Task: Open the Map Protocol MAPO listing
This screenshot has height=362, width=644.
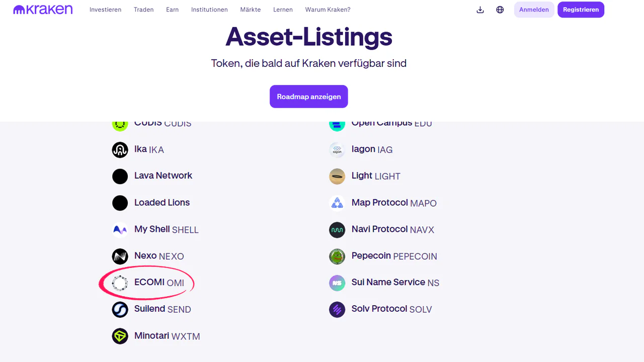Action: tap(393, 203)
